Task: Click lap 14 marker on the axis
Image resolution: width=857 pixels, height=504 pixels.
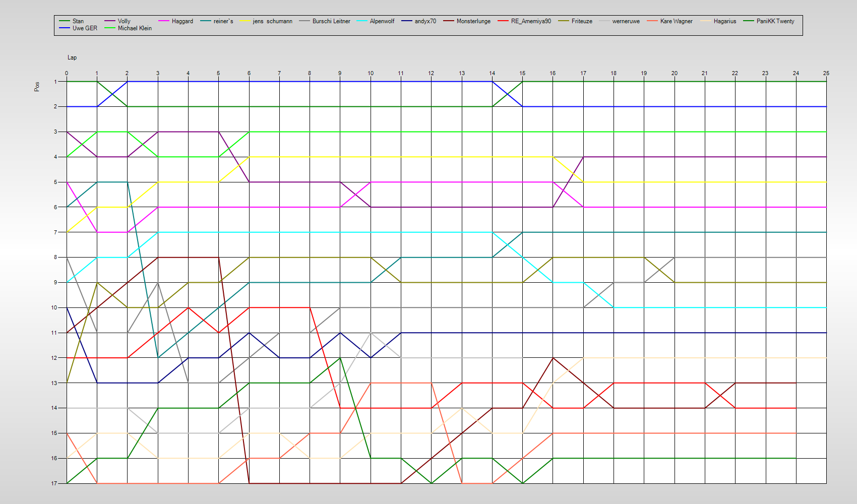Action: (x=492, y=73)
